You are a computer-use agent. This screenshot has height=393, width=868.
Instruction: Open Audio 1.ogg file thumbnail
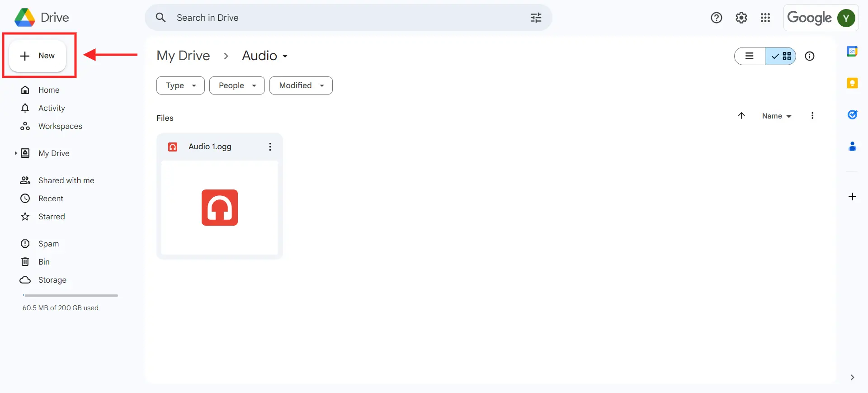tap(219, 208)
